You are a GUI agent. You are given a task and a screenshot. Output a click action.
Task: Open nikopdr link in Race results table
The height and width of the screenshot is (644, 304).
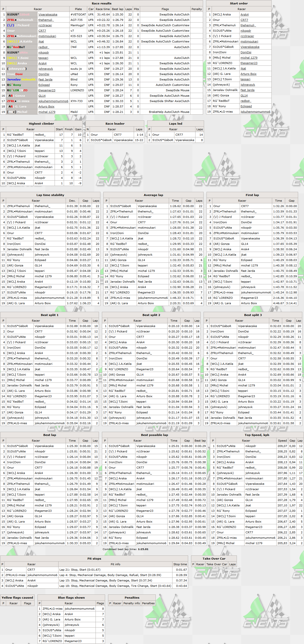click(x=44, y=53)
